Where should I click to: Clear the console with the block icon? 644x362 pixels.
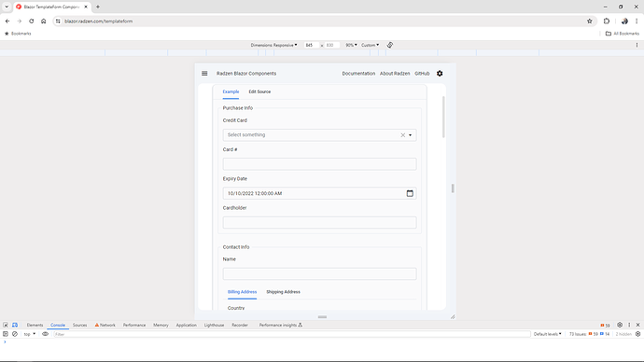coord(15,334)
